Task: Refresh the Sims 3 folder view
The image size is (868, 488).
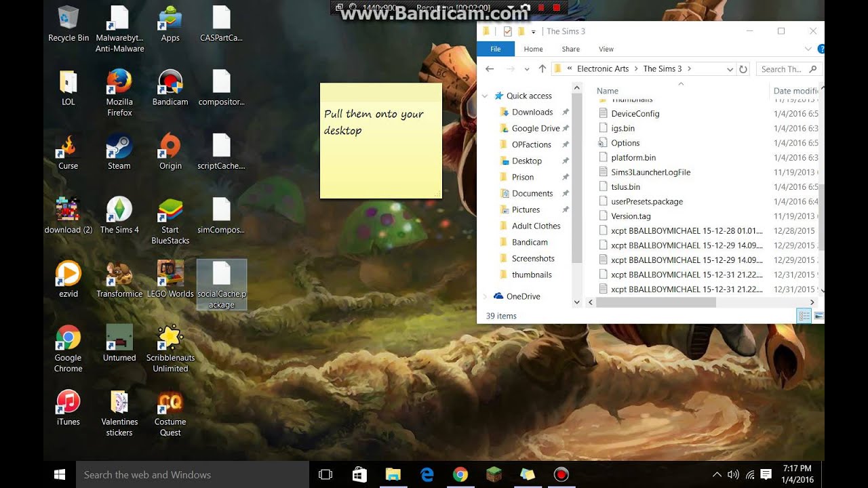Action: point(743,69)
